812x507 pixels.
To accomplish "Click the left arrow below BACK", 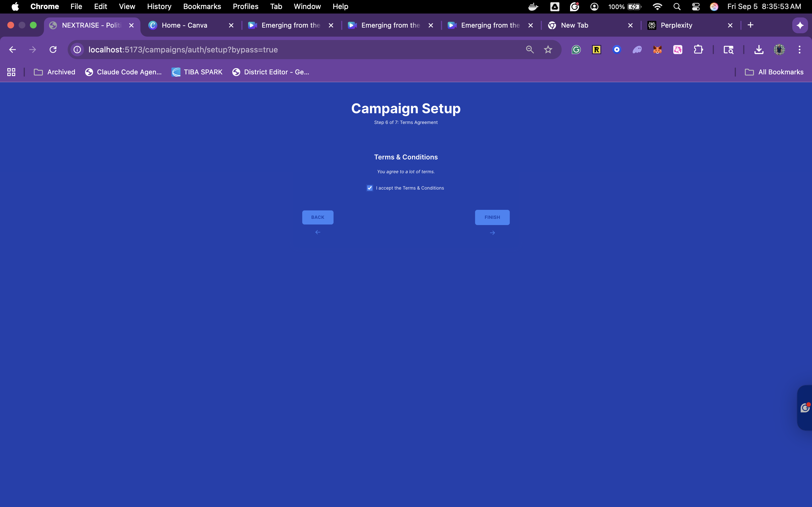I will coord(318,232).
